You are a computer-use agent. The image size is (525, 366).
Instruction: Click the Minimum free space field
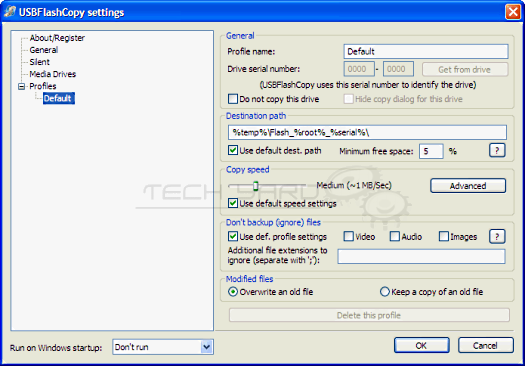point(431,151)
